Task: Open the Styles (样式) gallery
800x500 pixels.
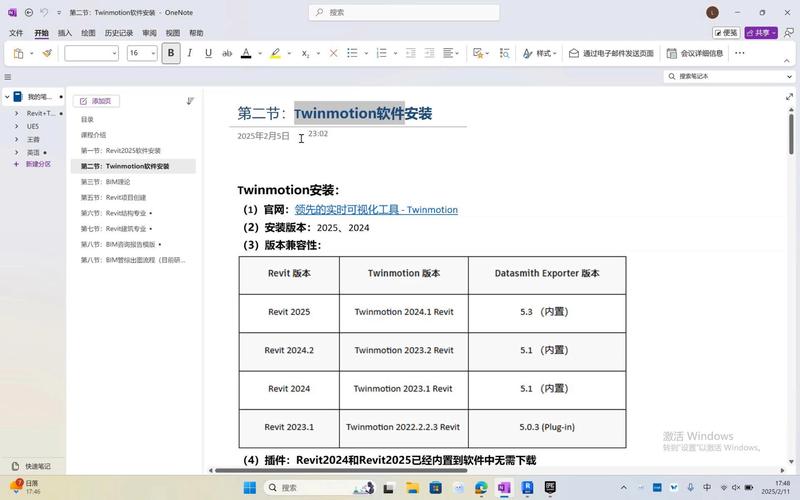Action: coord(539,53)
